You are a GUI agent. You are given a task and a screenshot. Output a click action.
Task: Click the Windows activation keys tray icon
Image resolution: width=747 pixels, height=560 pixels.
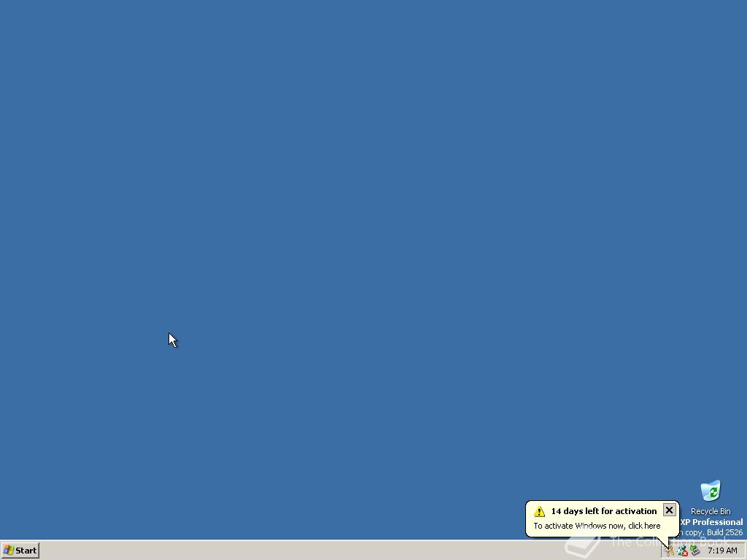point(670,551)
